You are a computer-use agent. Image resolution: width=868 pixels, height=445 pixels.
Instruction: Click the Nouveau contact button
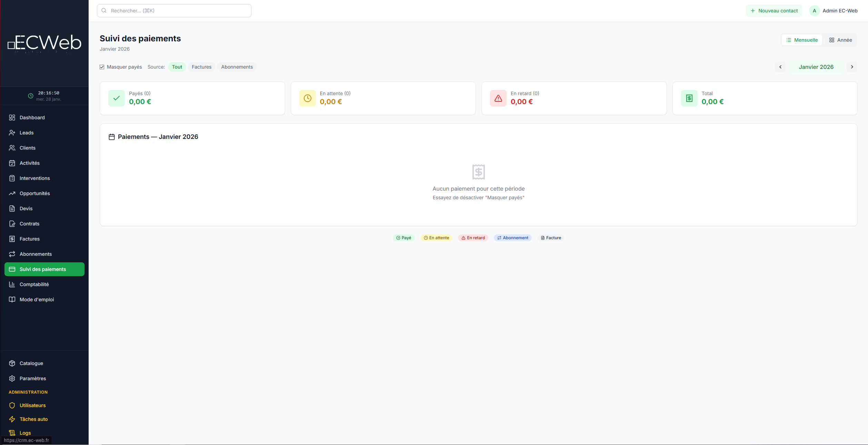tap(774, 10)
